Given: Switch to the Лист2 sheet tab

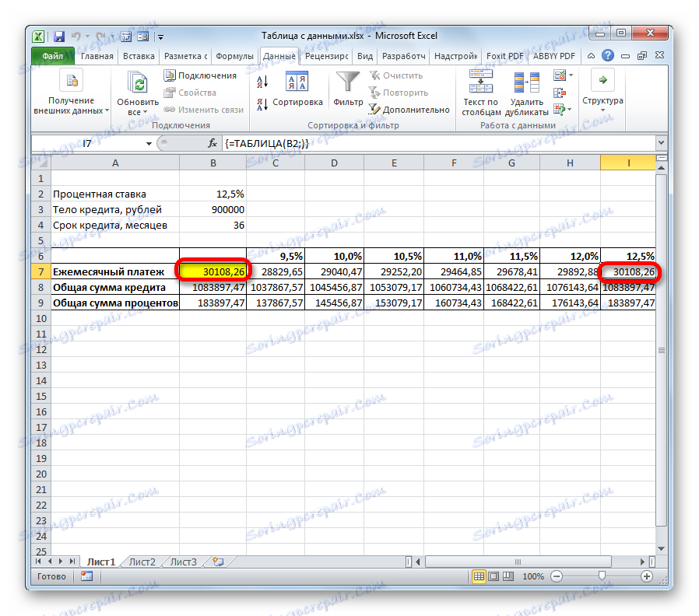Looking at the screenshot, I should click(142, 562).
